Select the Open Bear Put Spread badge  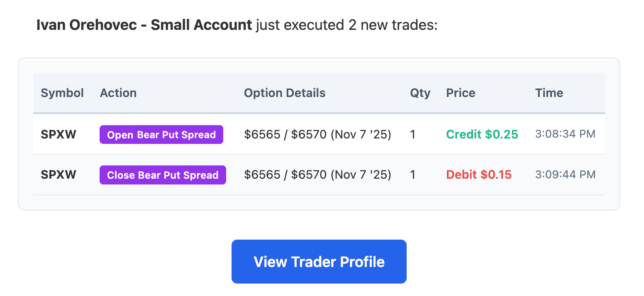click(x=161, y=134)
